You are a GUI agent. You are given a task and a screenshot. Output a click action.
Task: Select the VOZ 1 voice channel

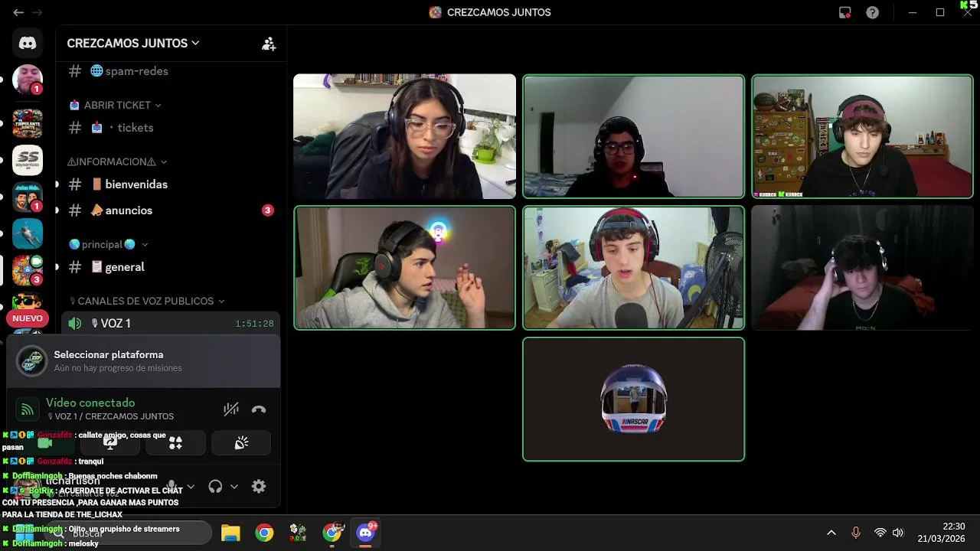coord(170,324)
